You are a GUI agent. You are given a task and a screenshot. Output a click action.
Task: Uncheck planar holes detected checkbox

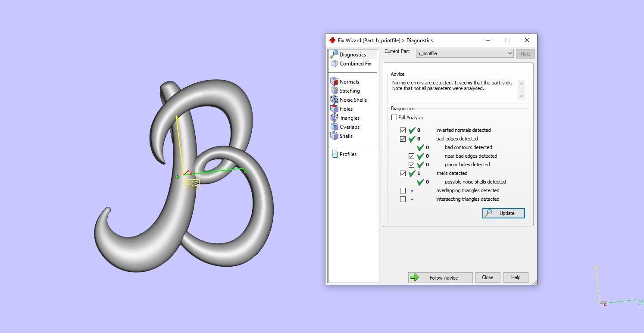[411, 165]
